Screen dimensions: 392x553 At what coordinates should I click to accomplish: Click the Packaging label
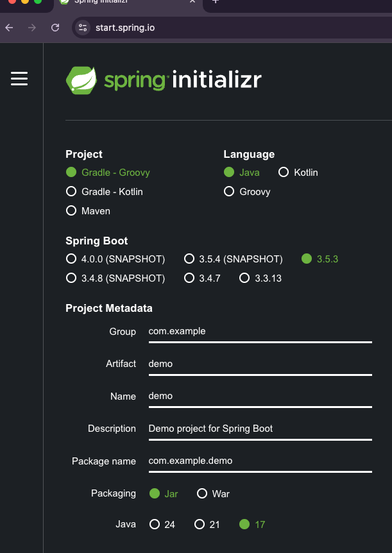click(x=114, y=493)
